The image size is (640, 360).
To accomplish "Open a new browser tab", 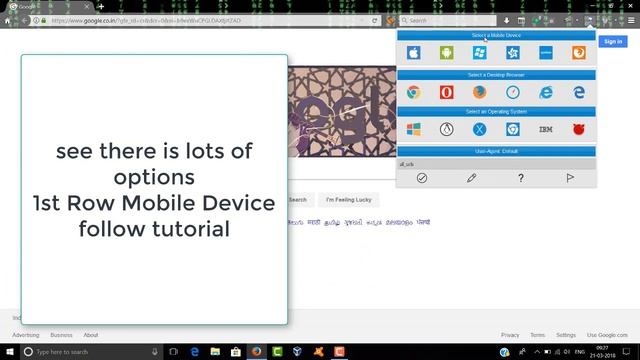I will [101, 7].
